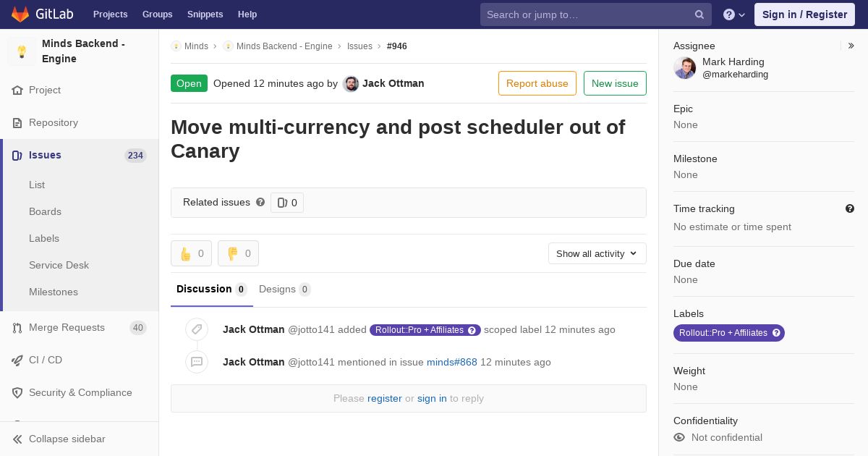Open the Show all activity dropdown
The width and height of the screenshot is (868, 456).
[x=597, y=253]
